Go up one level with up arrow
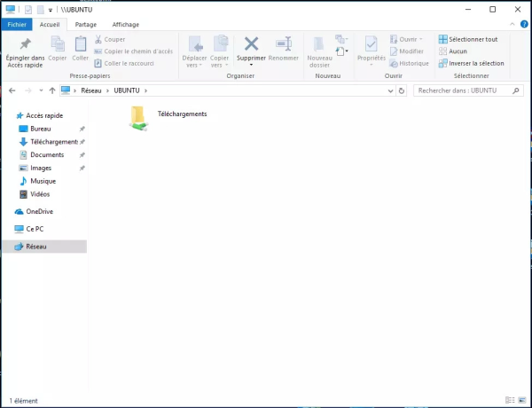The width and height of the screenshot is (532, 408). (52, 90)
